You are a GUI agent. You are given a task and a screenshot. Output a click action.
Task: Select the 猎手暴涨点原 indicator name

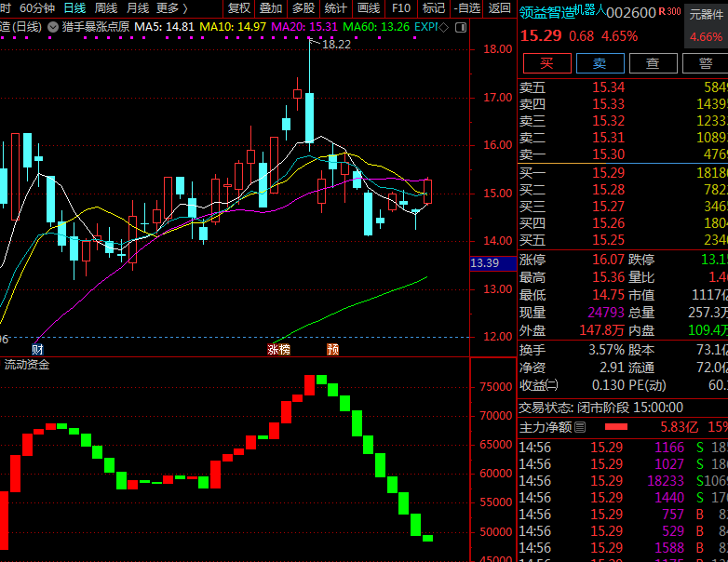[96, 27]
